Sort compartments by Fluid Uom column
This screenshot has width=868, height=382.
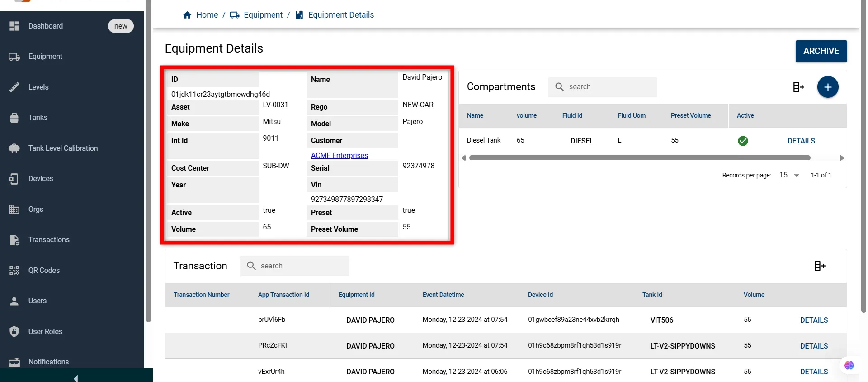coord(632,115)
